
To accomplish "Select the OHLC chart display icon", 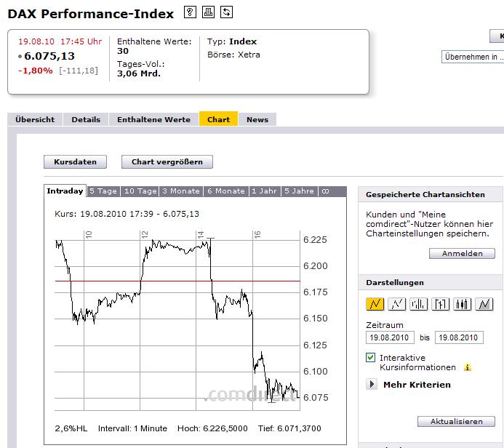I will pos(440,304).
